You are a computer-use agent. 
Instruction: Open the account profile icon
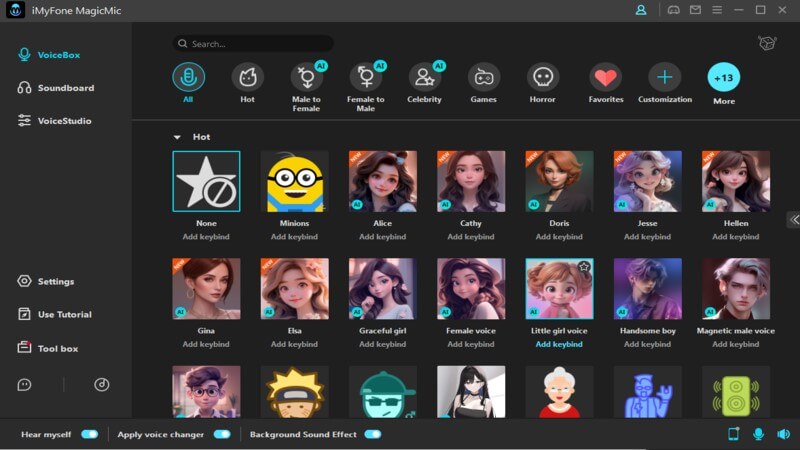click(641, 10)
